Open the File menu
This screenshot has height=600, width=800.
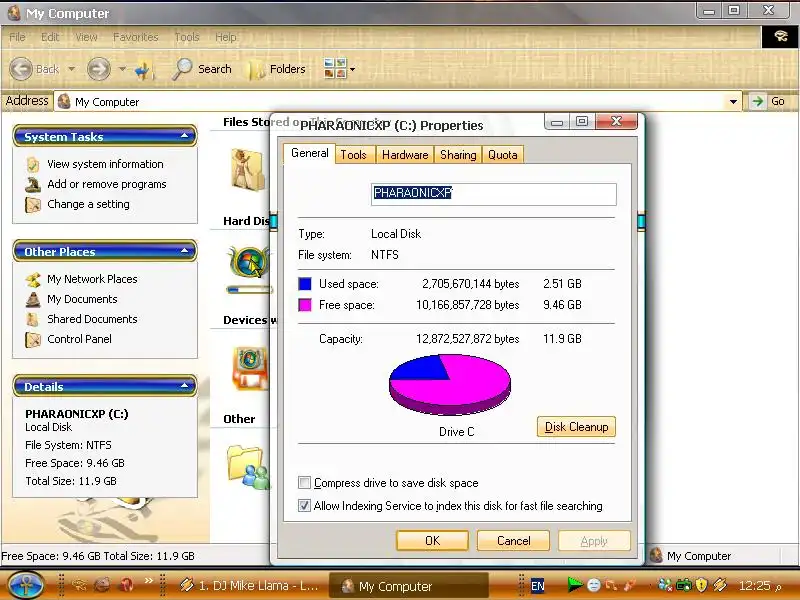[17, 37]
